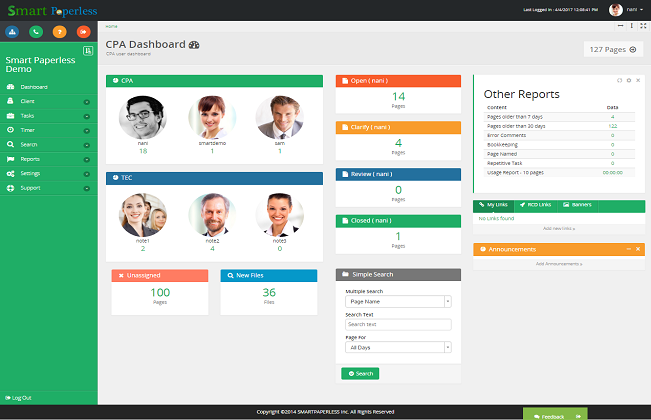
Task: Open note1's TEC profile photo
Action: [x=143, y=215]
